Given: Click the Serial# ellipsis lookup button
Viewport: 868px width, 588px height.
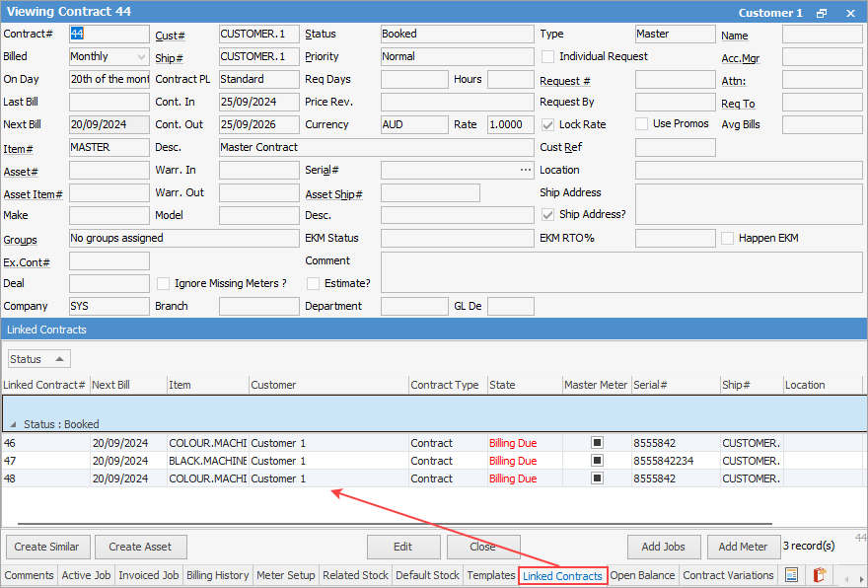Looking at the screenshot, I should coord(526,171).
